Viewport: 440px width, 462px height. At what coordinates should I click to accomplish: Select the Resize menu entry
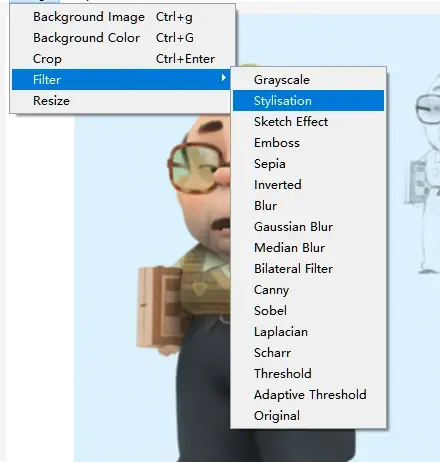point(123,101)
